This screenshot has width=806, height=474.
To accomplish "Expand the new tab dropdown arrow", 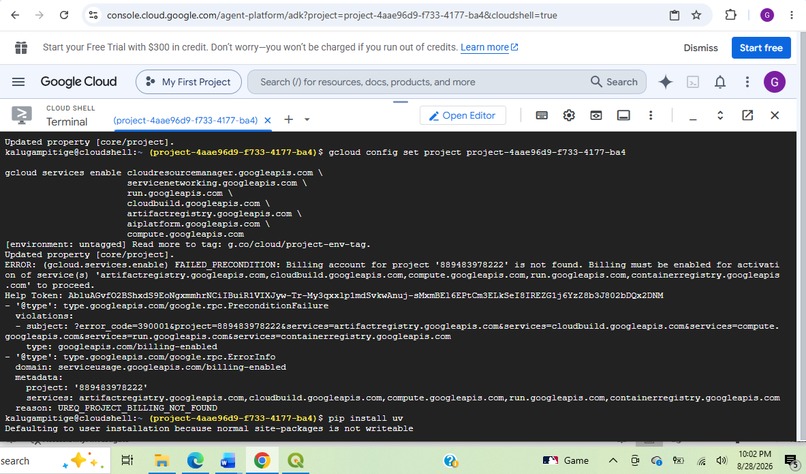I will pyautogui.click(x=307, y=119).
